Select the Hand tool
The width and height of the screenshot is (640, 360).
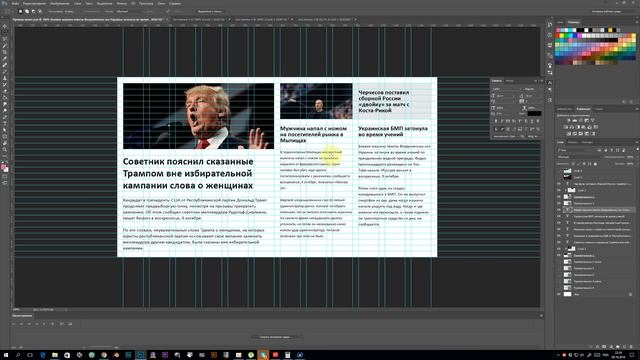(x=5, y=143)
